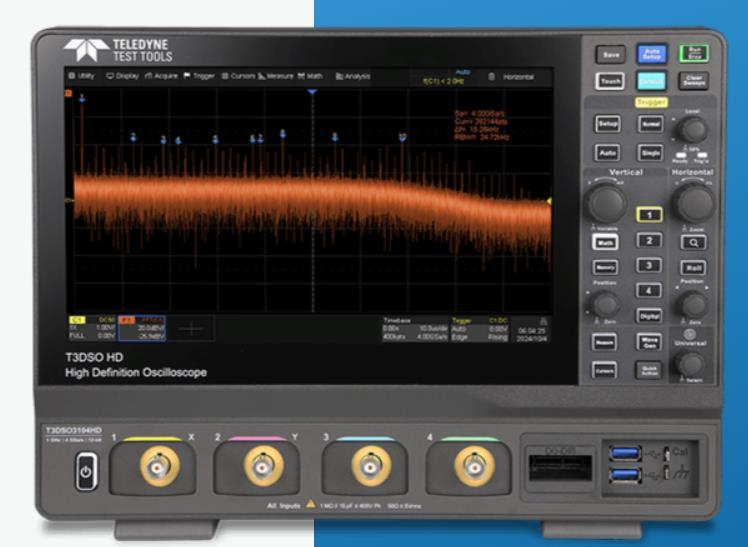Push the Trigger Setup button
The height and width of the screenshot is (547, 748).
[x=608, y=124]
